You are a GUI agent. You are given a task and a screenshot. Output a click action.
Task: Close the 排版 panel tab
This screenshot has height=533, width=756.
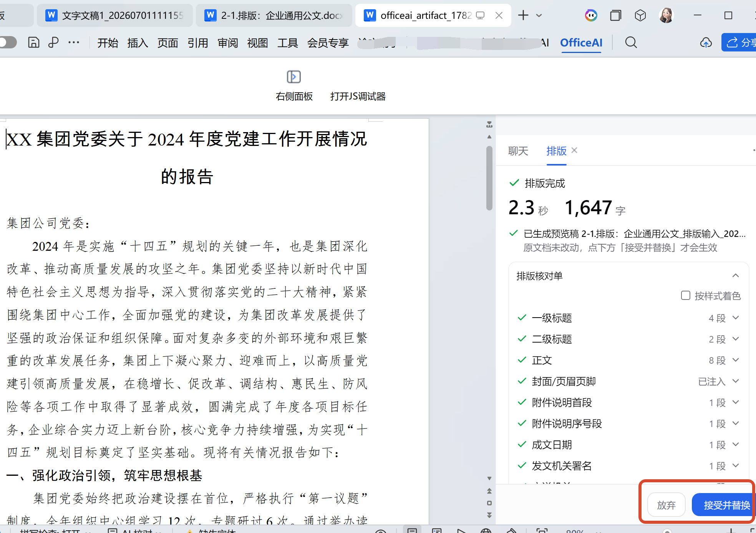pos(574,150)
